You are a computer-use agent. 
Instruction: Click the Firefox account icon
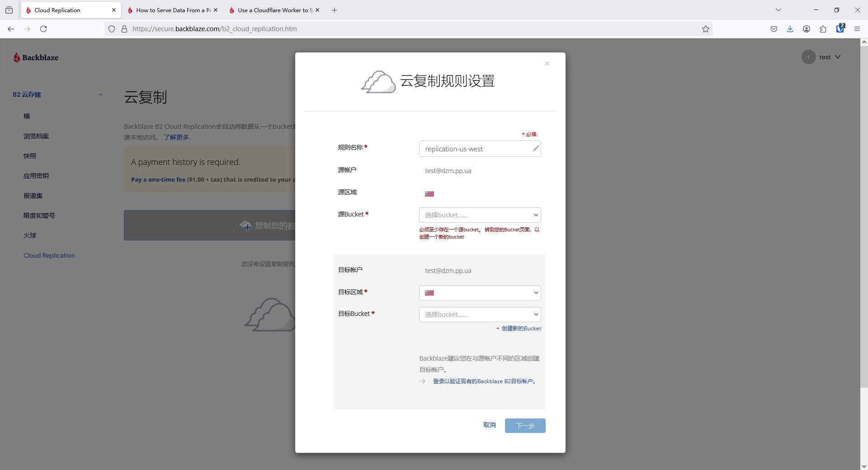pyautogui.click(x=806, y=29)
